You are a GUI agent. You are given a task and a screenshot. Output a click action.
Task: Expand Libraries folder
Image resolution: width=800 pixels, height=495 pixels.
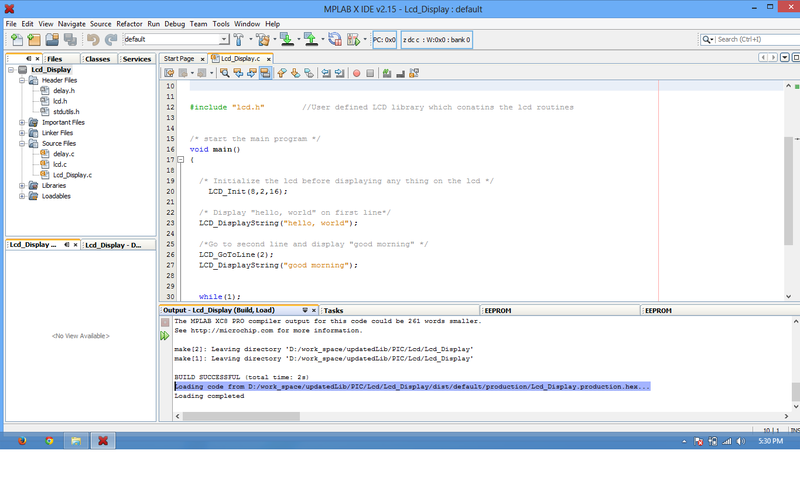coord(22,186)
